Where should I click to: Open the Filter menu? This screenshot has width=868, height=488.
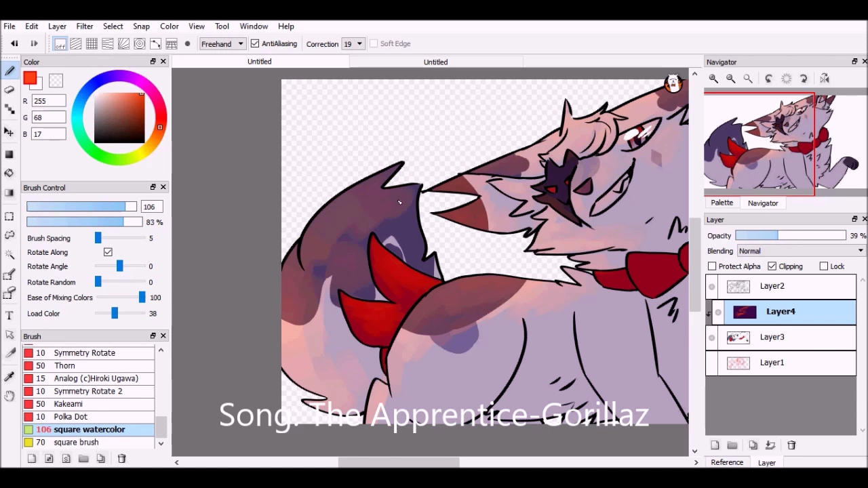[x=85, y=26]
